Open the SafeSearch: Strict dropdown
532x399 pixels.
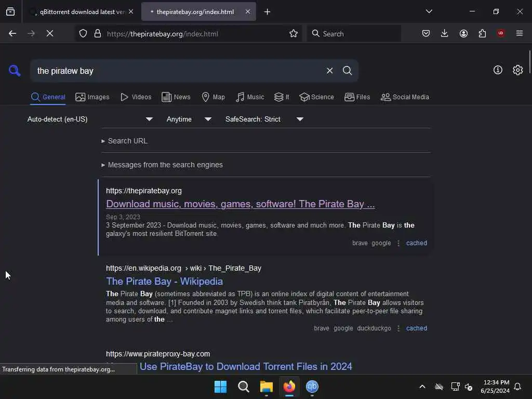pos(264,119)
